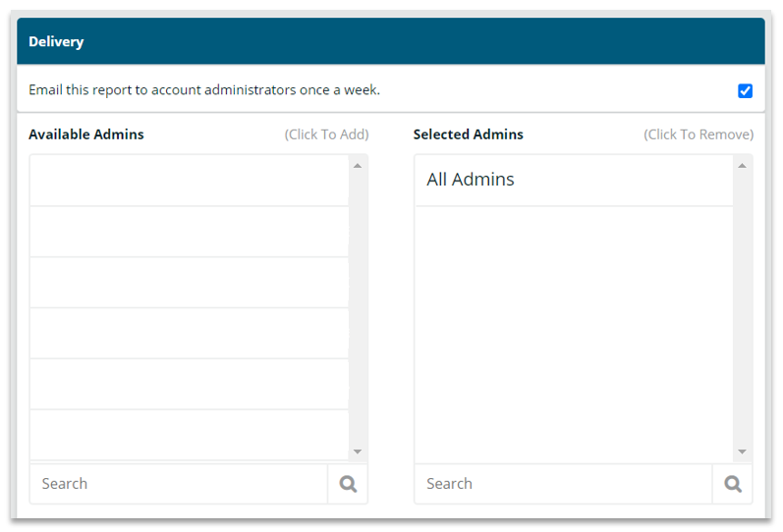This screenshot has height=532, width=783.
Task: Click the Available Admins search magnifier icon
Action: (348, 484)
